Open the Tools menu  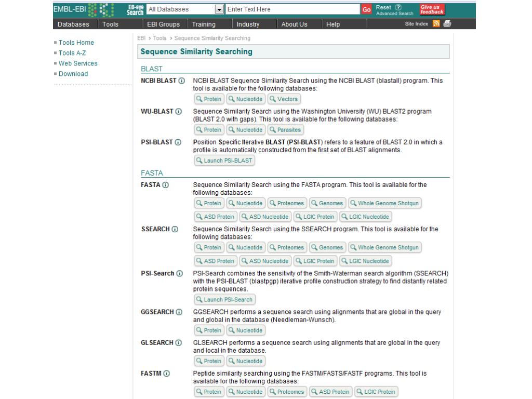tap(110, 24)
